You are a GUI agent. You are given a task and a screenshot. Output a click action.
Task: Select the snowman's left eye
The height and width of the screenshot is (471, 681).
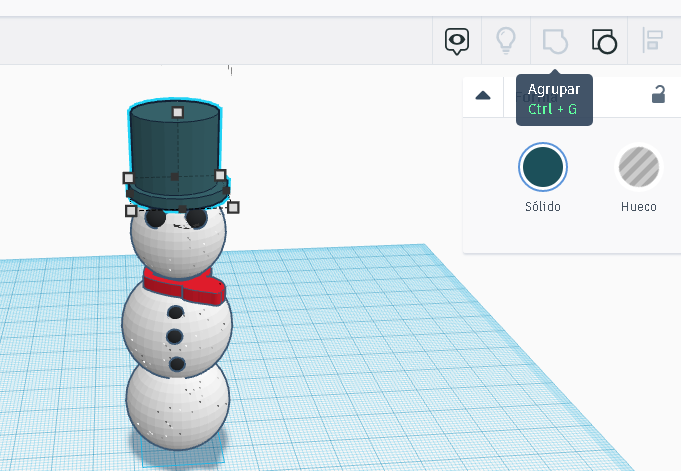point(155,219)
